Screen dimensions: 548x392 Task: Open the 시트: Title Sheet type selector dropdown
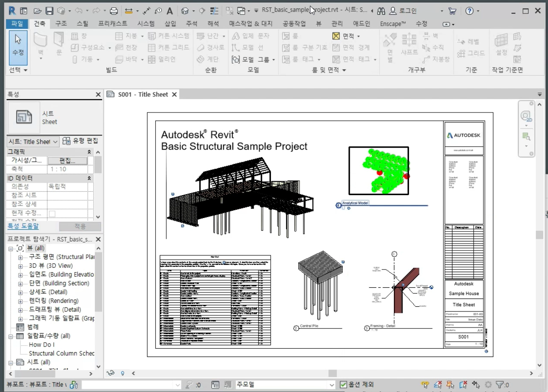[33, 141]
